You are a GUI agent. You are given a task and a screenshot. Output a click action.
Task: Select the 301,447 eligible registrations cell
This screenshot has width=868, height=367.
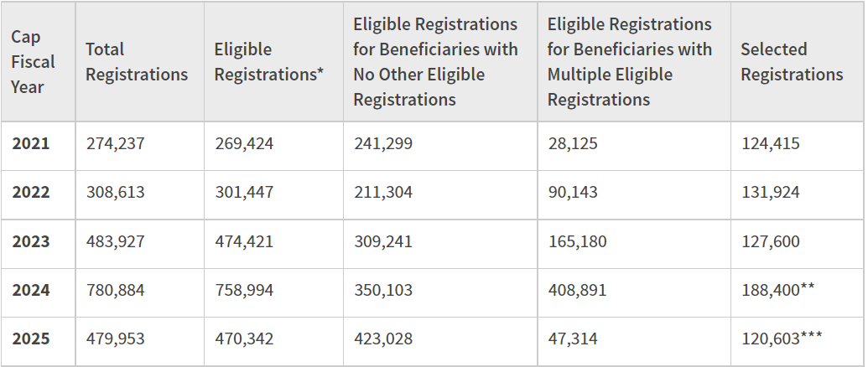tap(244, 192)
